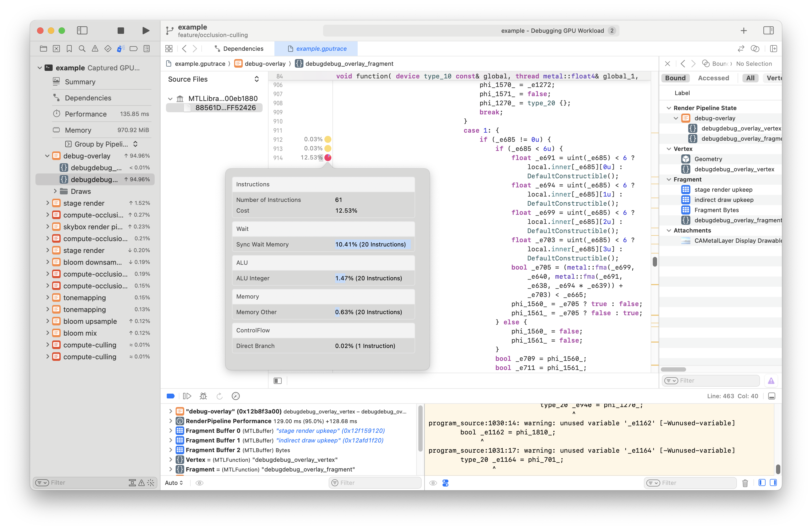Toggle the variables view eye icon
Image resolution: width=812 pixels, height=530 pixels.
point(200,483)
